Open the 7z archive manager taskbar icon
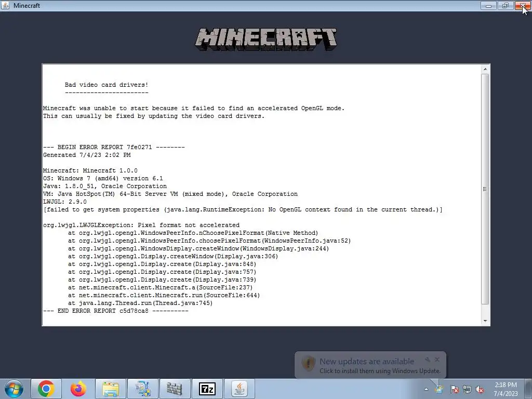 pos(207,389)
